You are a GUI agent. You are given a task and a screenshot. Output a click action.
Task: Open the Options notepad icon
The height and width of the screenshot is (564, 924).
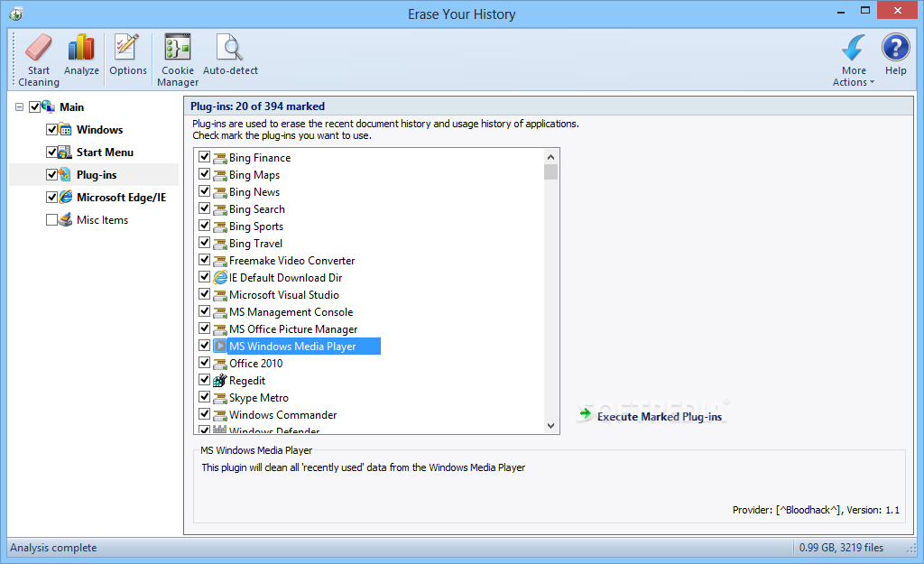126,47
